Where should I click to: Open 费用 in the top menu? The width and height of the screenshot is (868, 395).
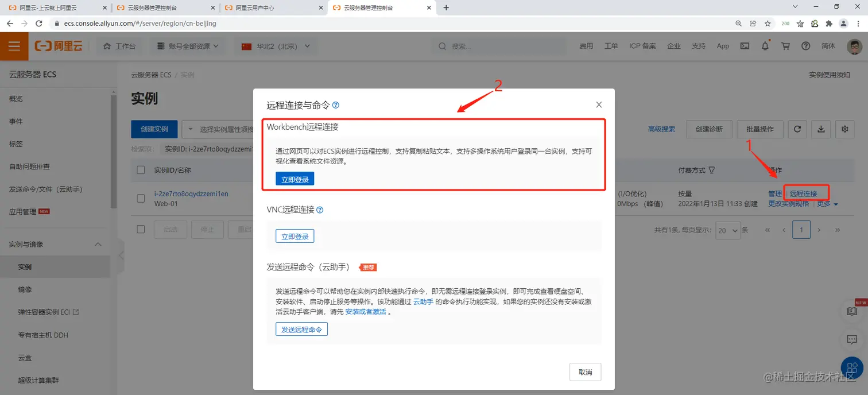pos(586,46)
